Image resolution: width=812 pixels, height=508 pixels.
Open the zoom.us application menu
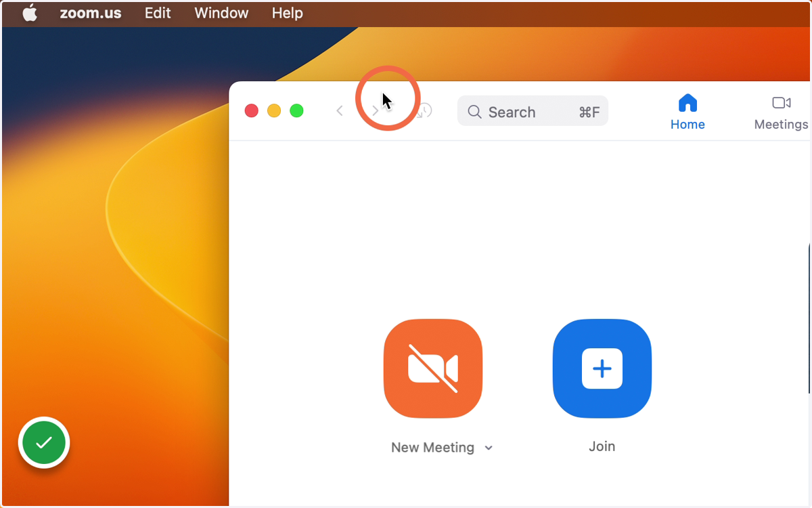(x=91, y=13)
